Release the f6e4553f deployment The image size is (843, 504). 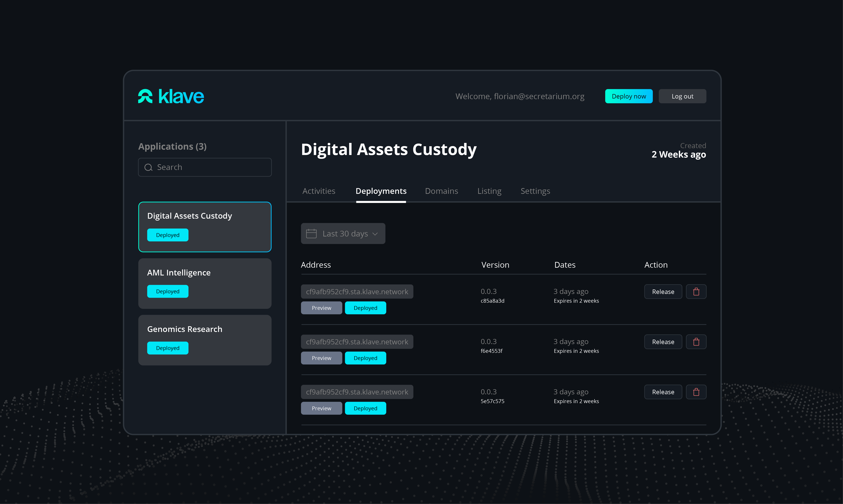pos(663,342)
